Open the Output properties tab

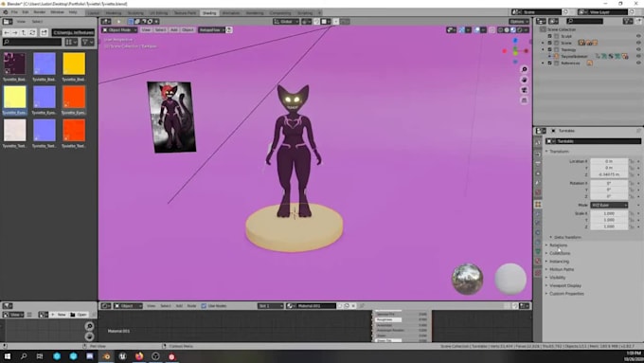(x=538, y=164)
